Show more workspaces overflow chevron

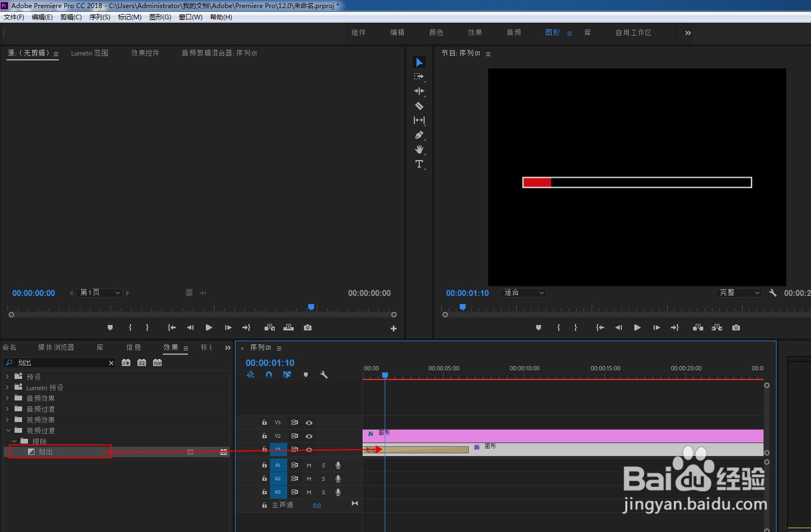tap(688, 33)
